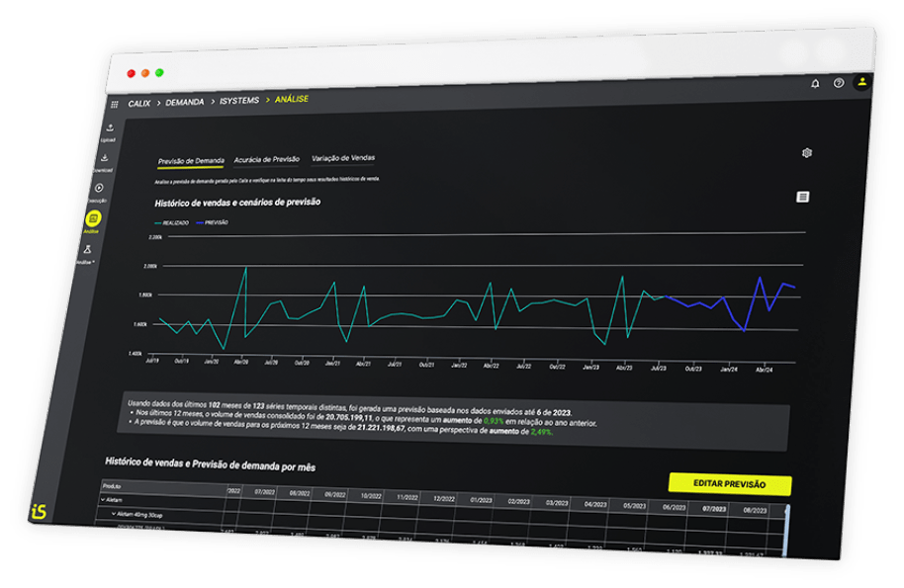
Task: Open the Execução play icon
Action: coord(99,188)
